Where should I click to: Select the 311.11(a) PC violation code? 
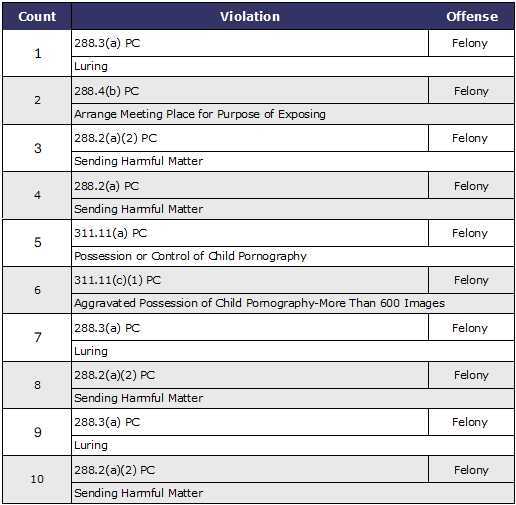[x=110, y=233]
